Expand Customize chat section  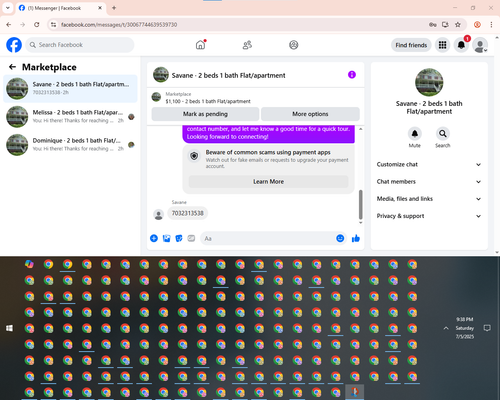click(429, 164)
